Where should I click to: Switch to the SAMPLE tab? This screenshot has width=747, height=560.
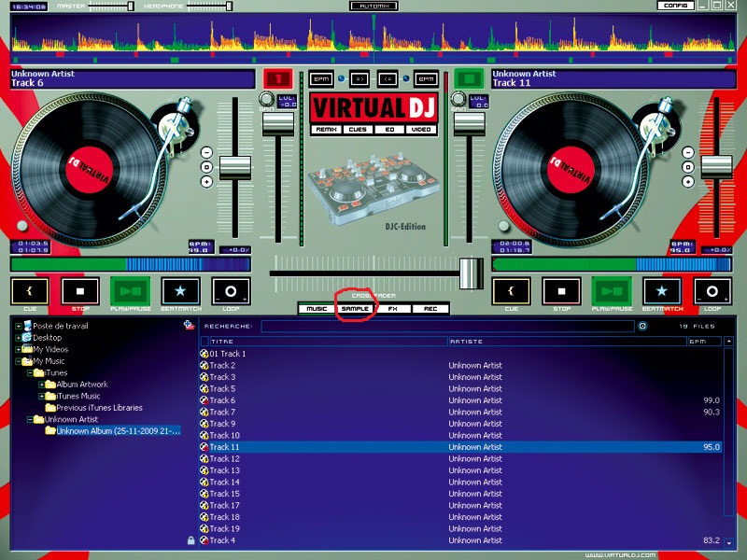coord(355,309)
